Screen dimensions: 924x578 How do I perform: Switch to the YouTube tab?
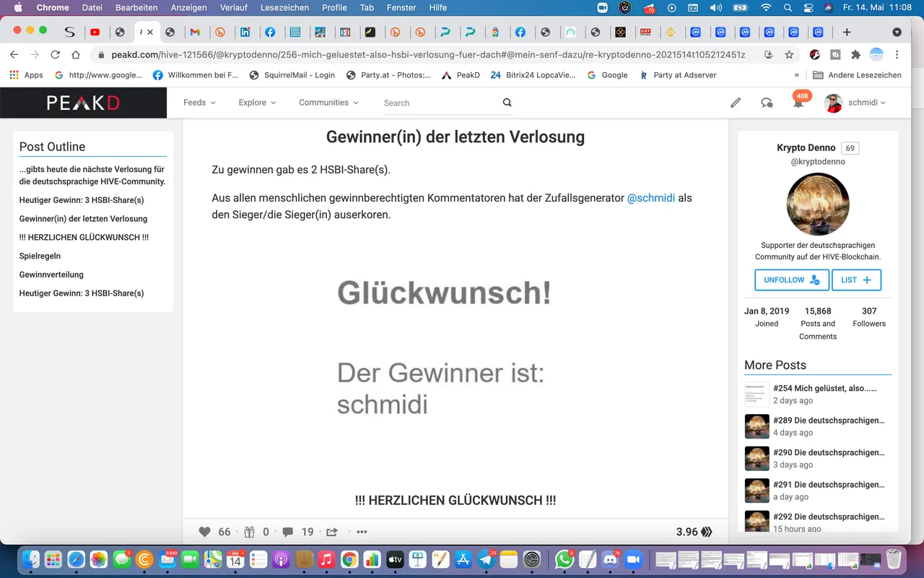95,32
